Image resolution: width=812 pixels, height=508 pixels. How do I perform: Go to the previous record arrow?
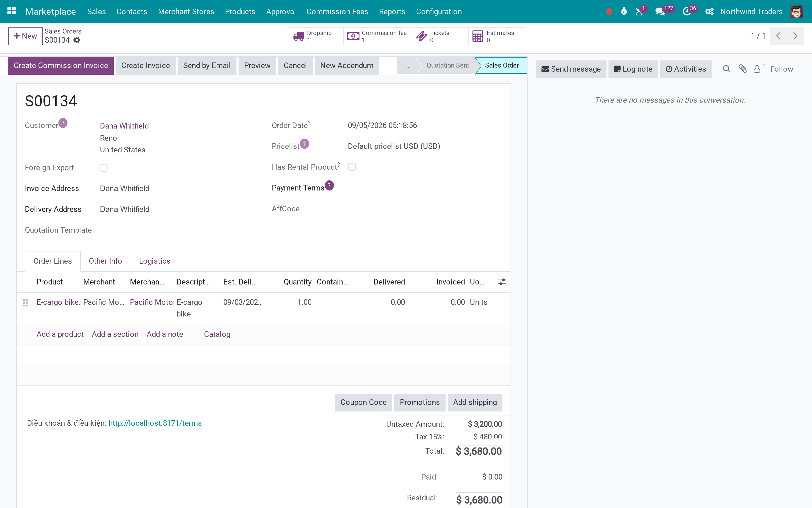(779, 36)
